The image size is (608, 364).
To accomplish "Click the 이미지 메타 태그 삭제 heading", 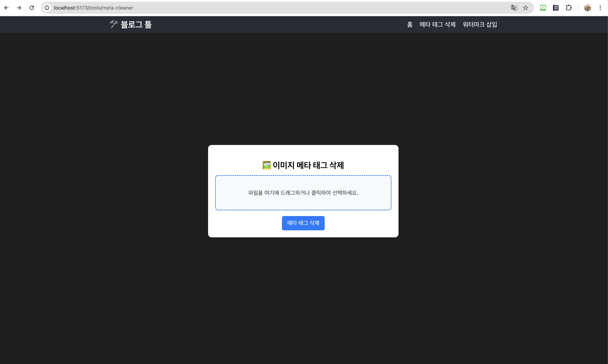I will tap(303, 165).
